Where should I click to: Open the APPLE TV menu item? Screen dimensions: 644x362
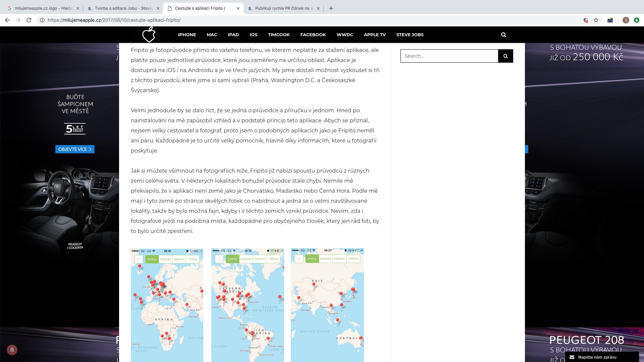pyautogui.click(x=375, y=35)
